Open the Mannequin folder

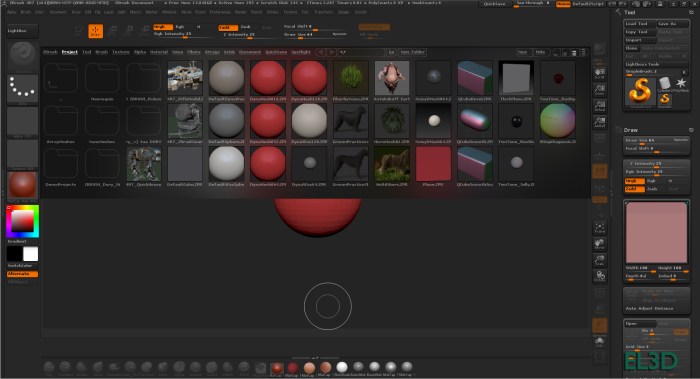pyautogui.click(x=102, y=81)
